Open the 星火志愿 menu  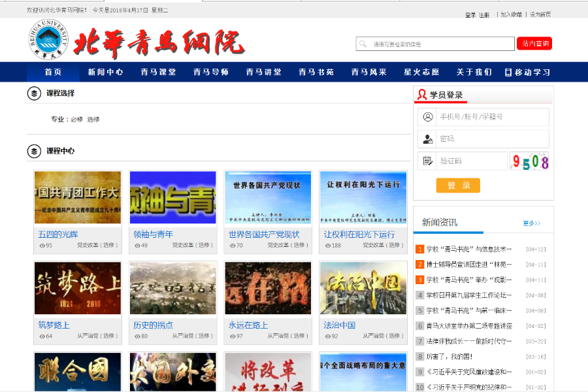coord(421,72)
